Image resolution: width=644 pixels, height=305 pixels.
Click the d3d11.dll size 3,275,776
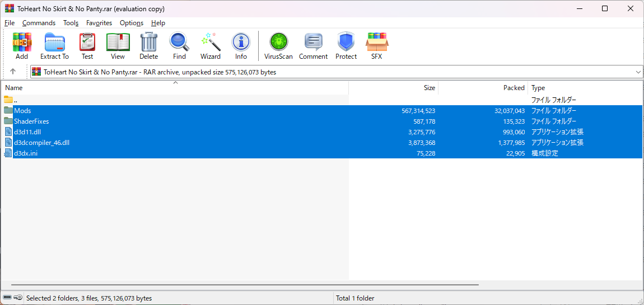point(422,132)
